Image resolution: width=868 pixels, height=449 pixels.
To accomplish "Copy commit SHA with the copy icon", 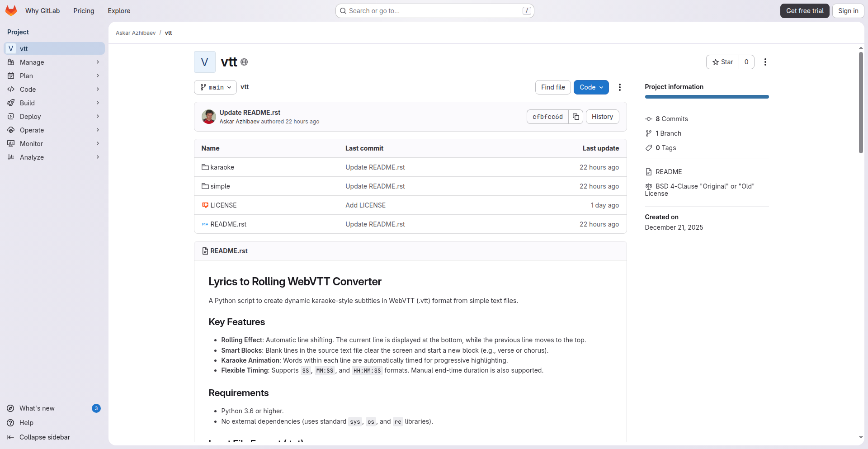I will 576,117.
